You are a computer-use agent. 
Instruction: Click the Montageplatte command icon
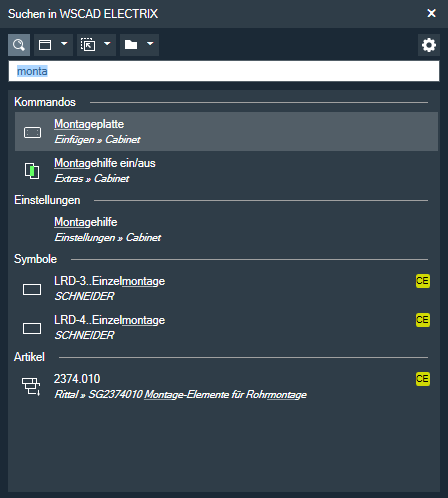pos(32,132)
